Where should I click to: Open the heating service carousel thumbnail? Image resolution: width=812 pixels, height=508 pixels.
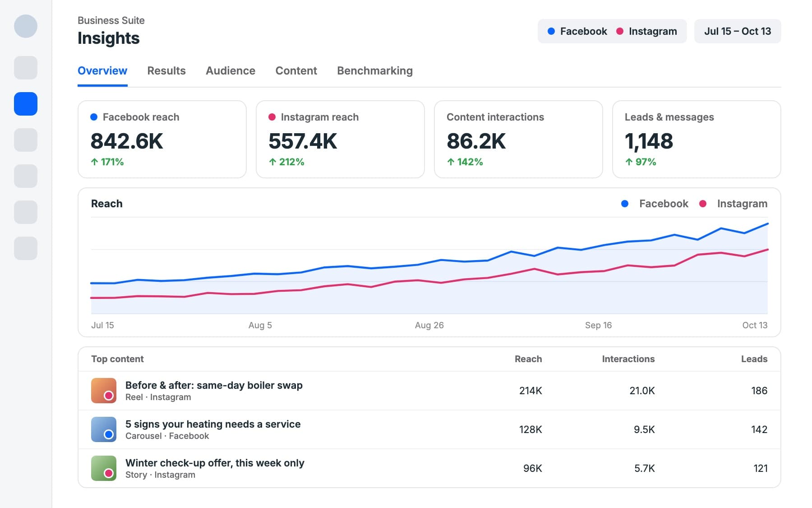point(104,429)
